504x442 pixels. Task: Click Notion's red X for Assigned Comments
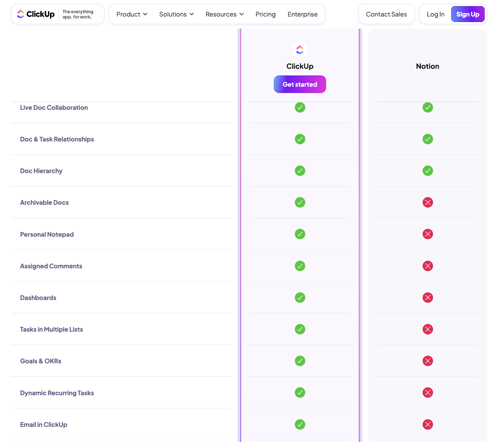pos(428,266)
